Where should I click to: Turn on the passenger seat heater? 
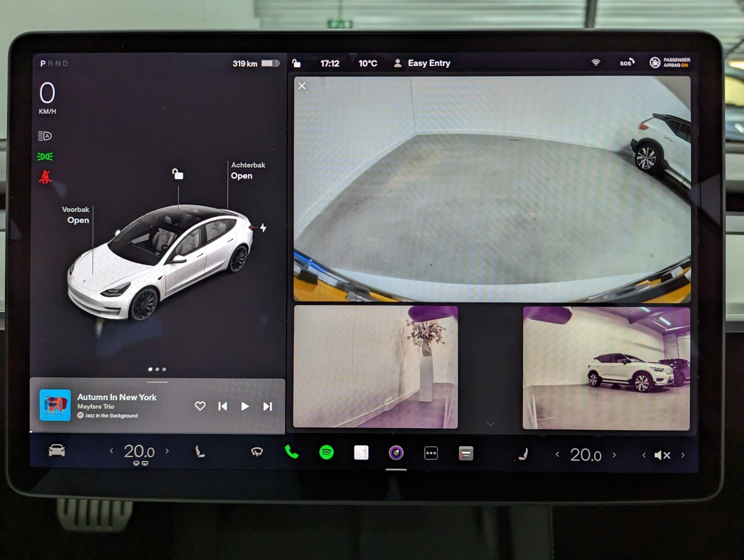pos(524,454)
